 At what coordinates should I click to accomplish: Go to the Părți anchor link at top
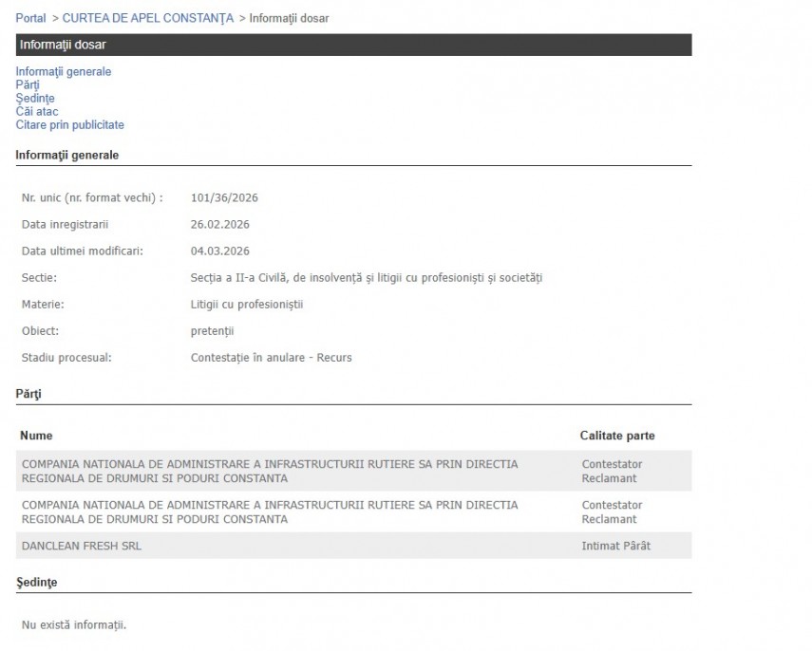28,84
